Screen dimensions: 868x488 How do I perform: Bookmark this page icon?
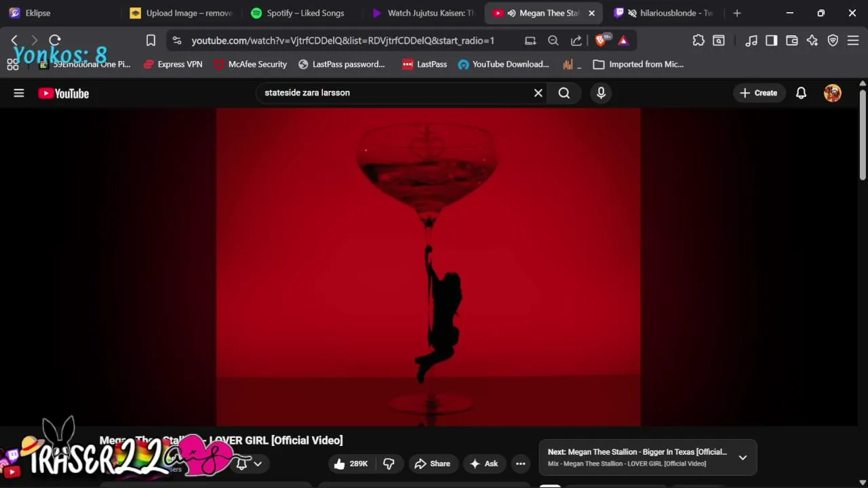coord(151,41)
